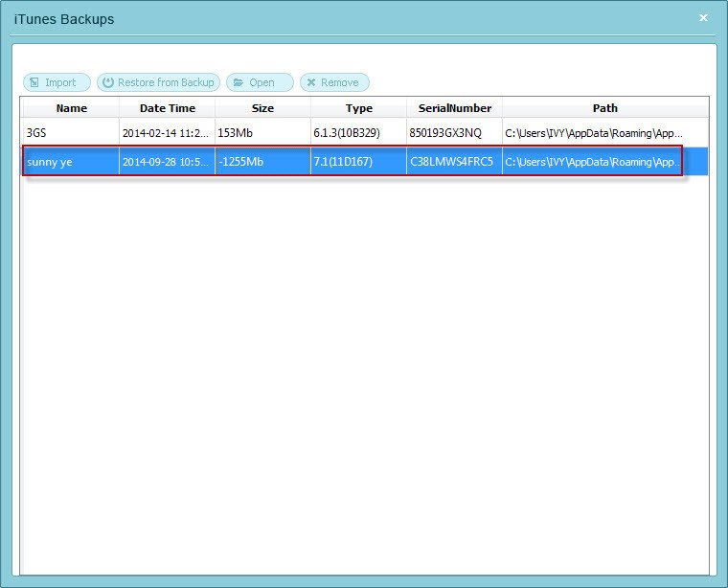Click Restore from Backup button
The width and height of the screenshot is (728, 588).
158,82
